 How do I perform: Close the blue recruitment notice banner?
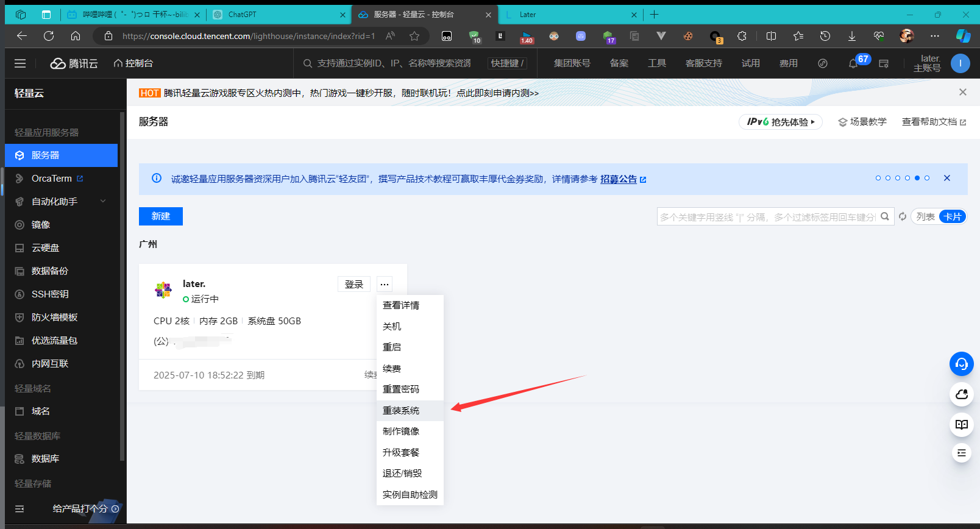[x=946, y=178]
